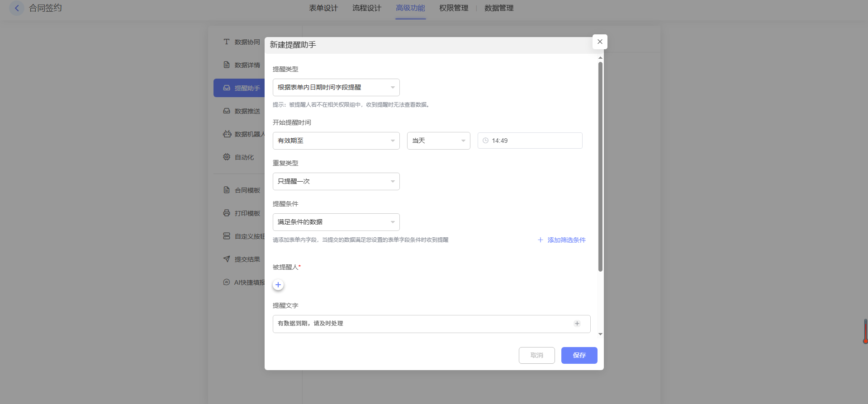
Task: Open the 提醒类型 dropdown
Action: point(336,87)
